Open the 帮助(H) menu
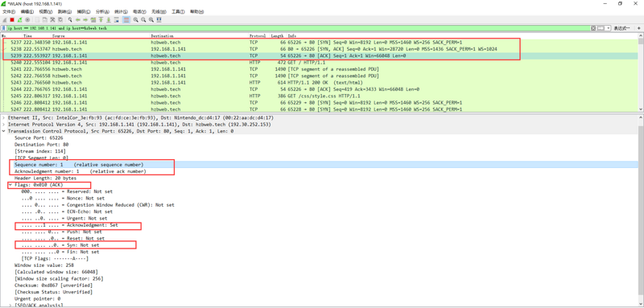The height and width of the screenshot is (308, 644). (196, 11)
